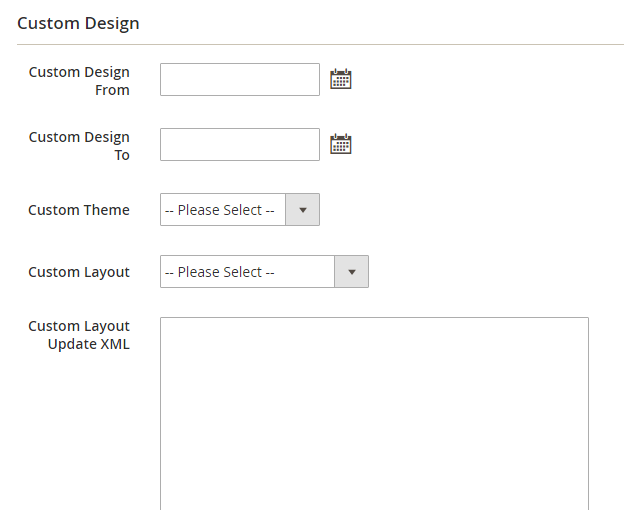Expand the Custom Theme select box
Screen dimensions: 624x510
pos(240,210)
